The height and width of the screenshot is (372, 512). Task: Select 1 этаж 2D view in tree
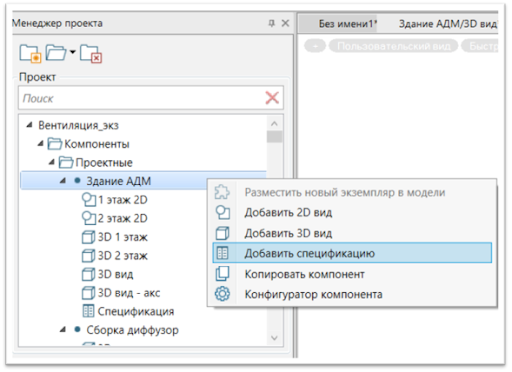(115, 200)
